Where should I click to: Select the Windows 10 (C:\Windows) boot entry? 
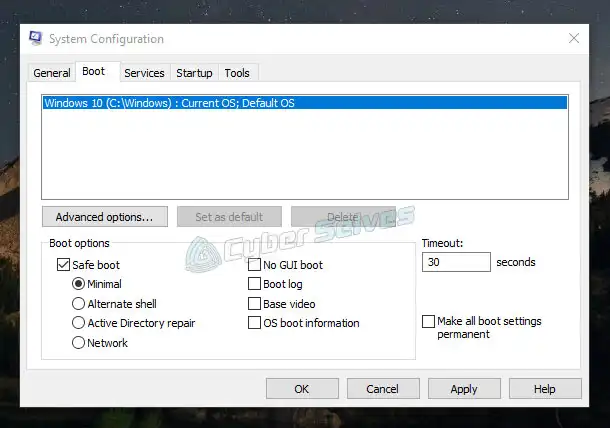tap(305, 103)
